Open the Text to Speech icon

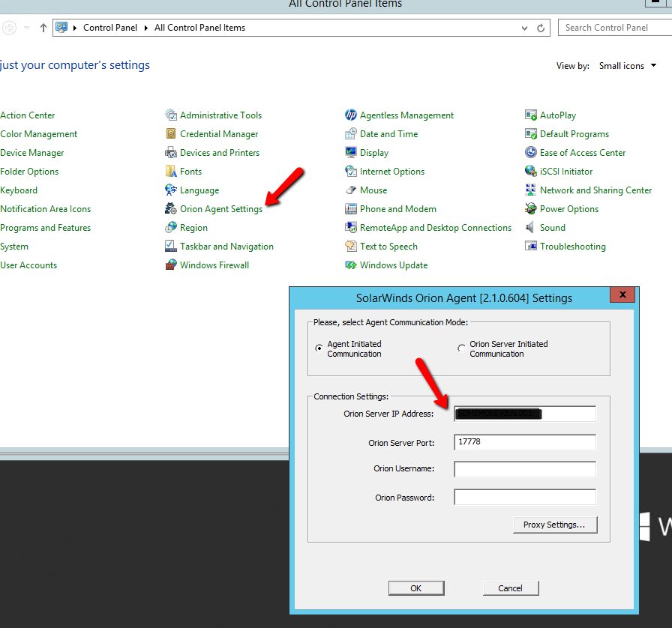pyautogui.click(x=351, y=247)
